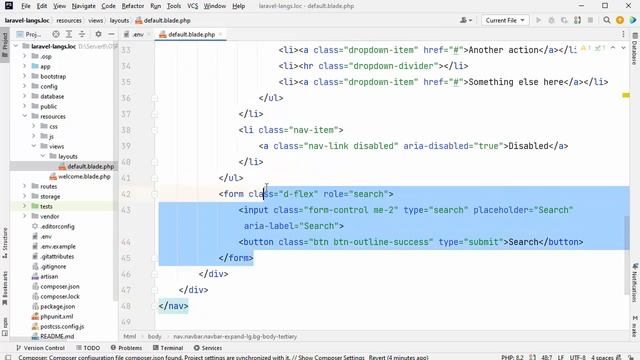This screenshot has height=360, width=640.
Task: Go to previous highlighted error arrow
Action: point(613,48)
